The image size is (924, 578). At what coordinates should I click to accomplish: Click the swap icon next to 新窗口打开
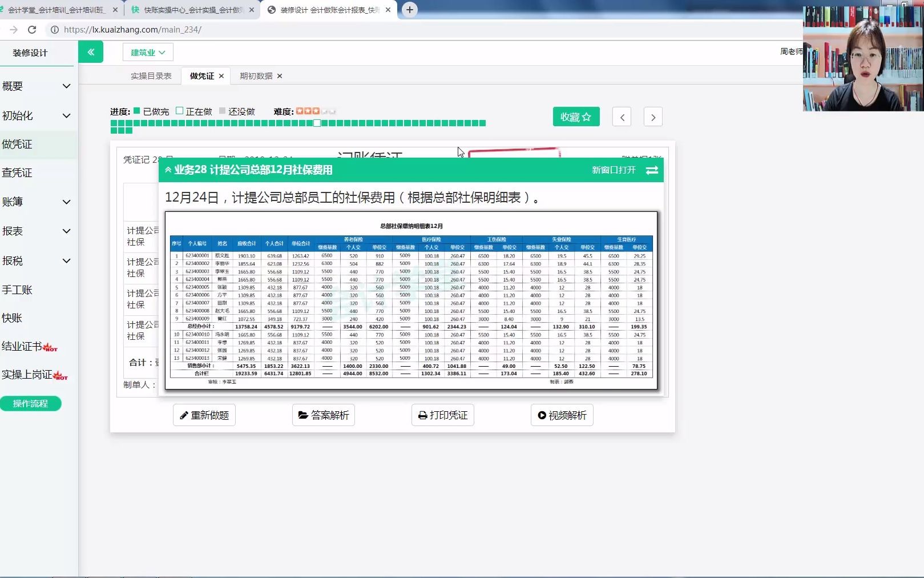(x=652, y=170)
